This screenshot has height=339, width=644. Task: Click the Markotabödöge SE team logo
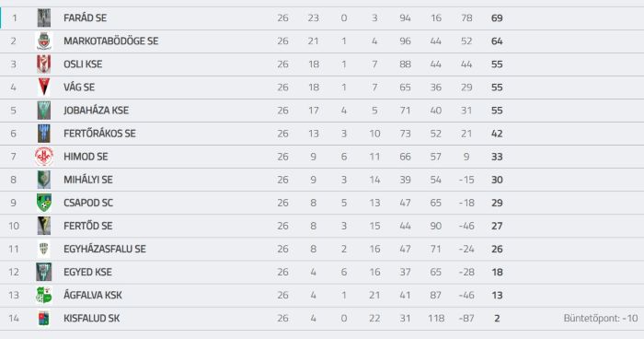(x=44, y=41)
